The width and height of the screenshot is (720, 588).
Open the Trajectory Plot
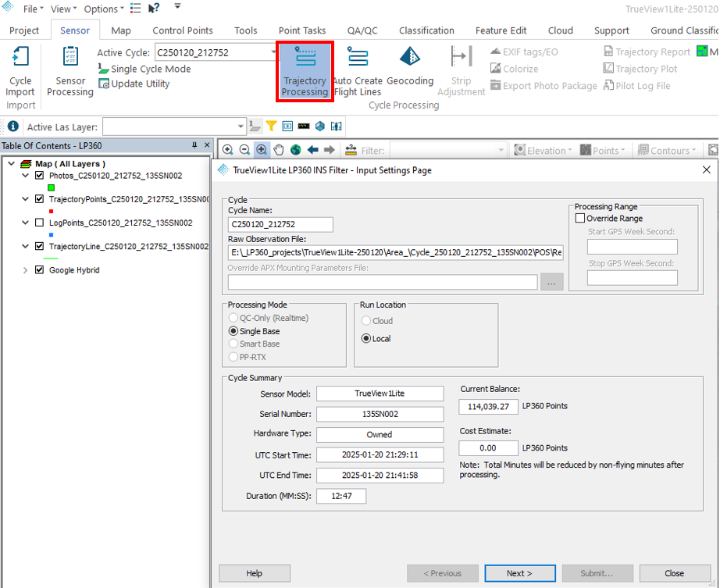[x=640, y=69]
